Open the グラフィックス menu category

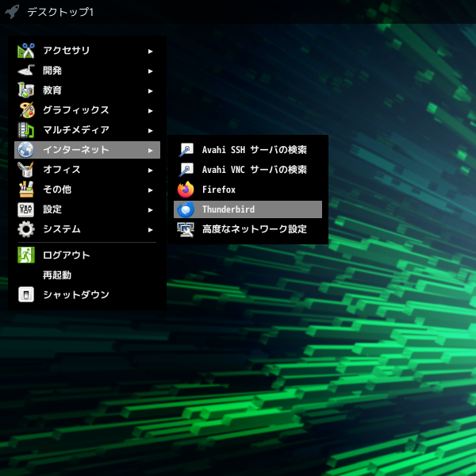point(87,110)
